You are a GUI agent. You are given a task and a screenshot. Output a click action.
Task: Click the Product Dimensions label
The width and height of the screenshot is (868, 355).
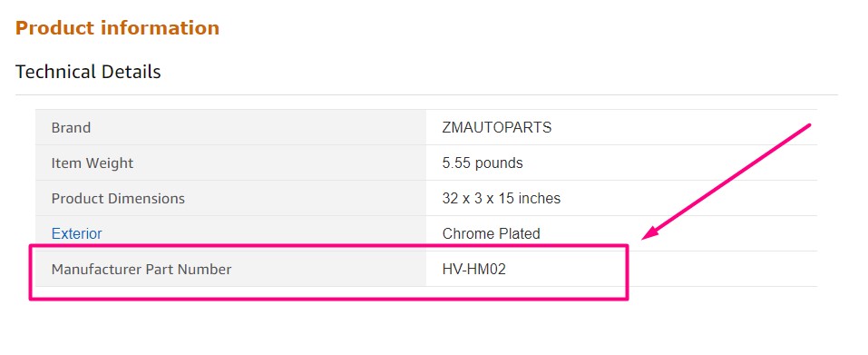pyautogui.click(x=118, y=198)
